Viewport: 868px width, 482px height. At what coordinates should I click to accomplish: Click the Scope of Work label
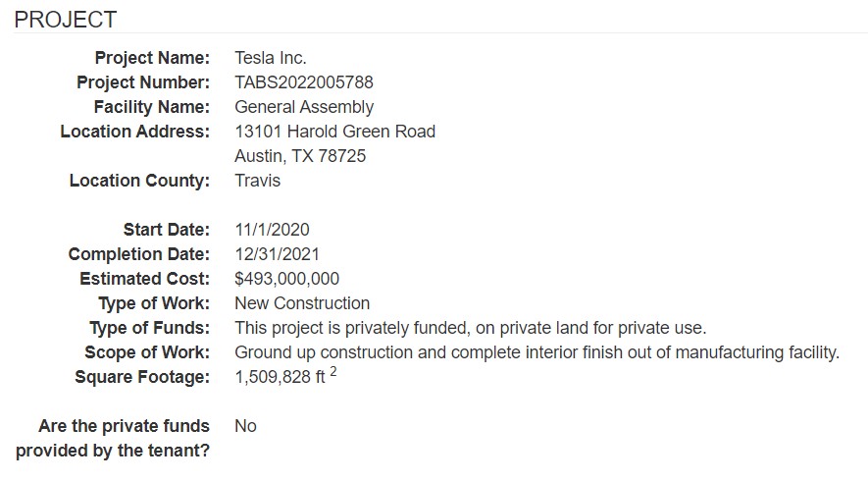(x=147, y=352)
